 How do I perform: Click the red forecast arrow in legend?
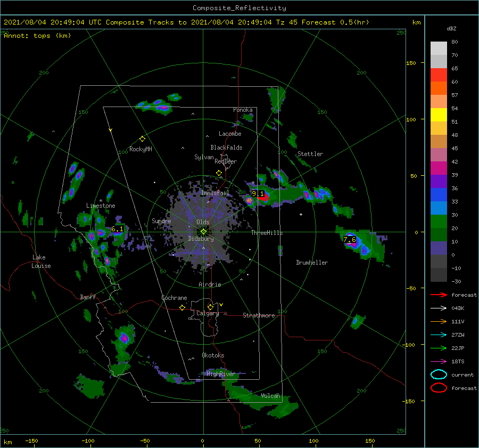439,295
